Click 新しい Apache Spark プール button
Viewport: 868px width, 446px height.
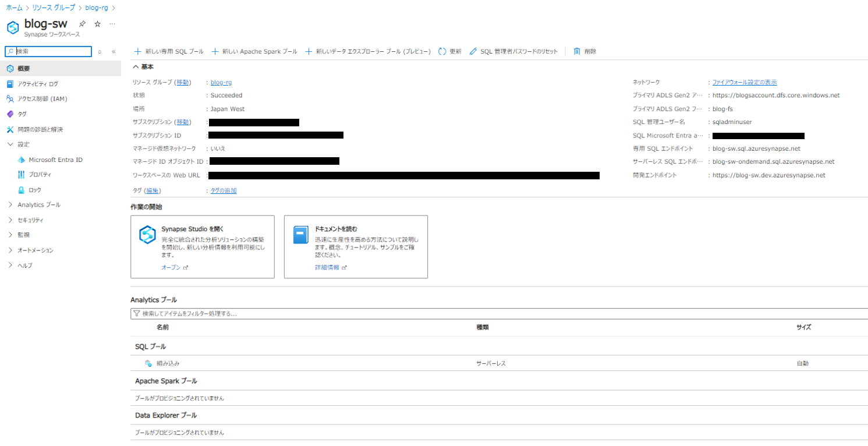254,51
